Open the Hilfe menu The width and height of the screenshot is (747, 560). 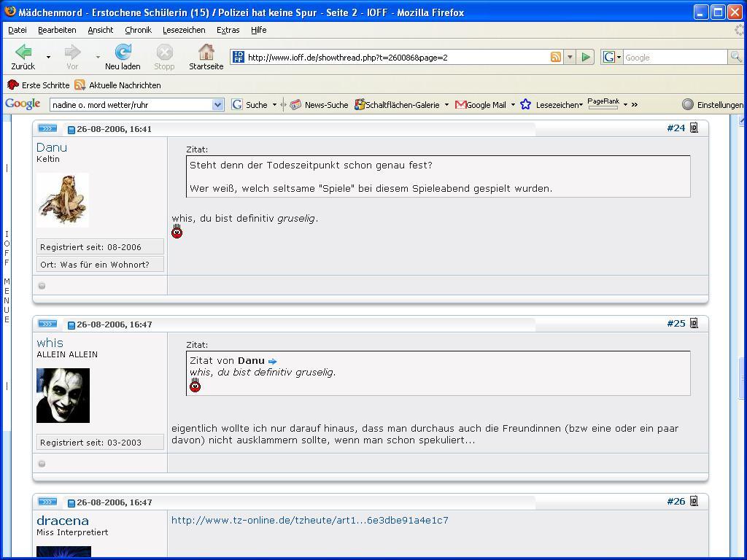point(259,30)
